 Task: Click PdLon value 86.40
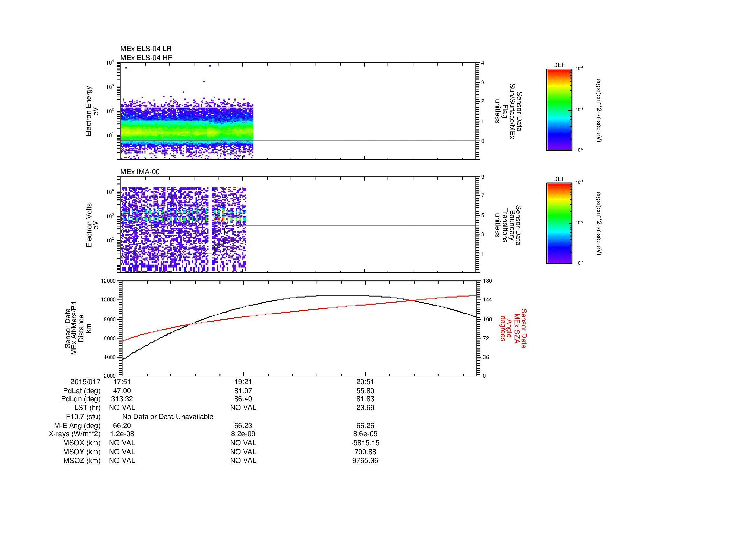[243, 399]
